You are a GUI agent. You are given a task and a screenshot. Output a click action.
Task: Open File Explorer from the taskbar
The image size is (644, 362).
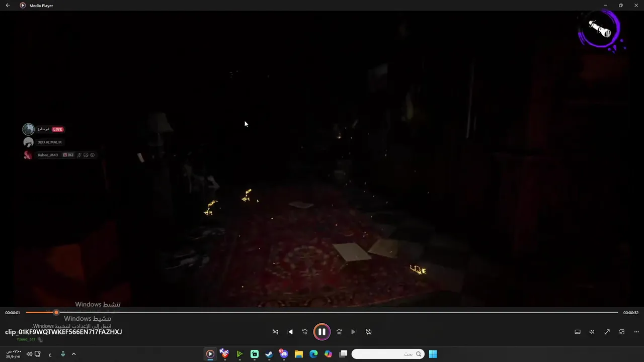pos(299,354)
